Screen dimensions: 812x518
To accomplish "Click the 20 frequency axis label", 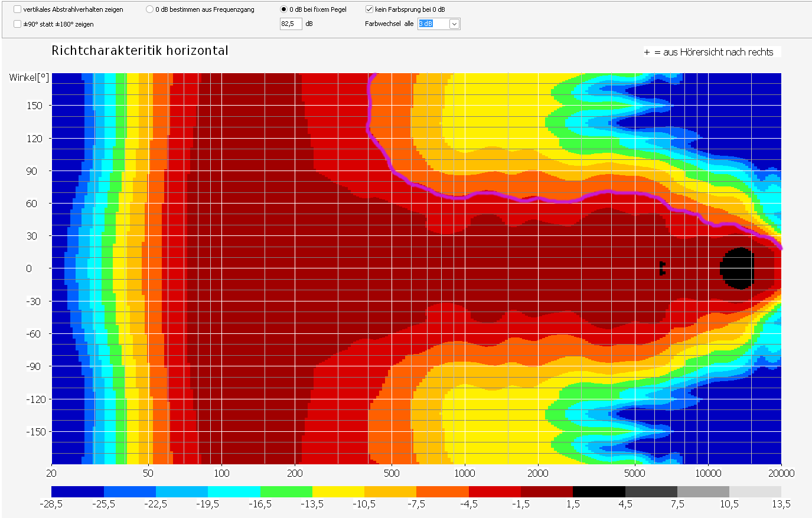I will click(52, 473).
